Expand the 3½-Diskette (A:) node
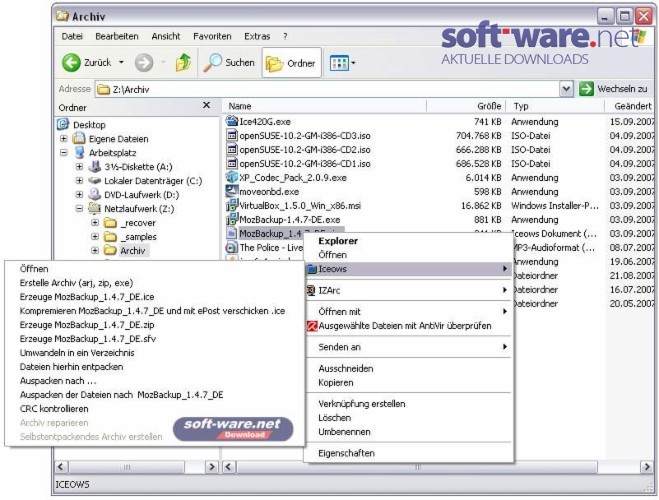The height and width of the screenshot is (500, 659). coord(79,166)
